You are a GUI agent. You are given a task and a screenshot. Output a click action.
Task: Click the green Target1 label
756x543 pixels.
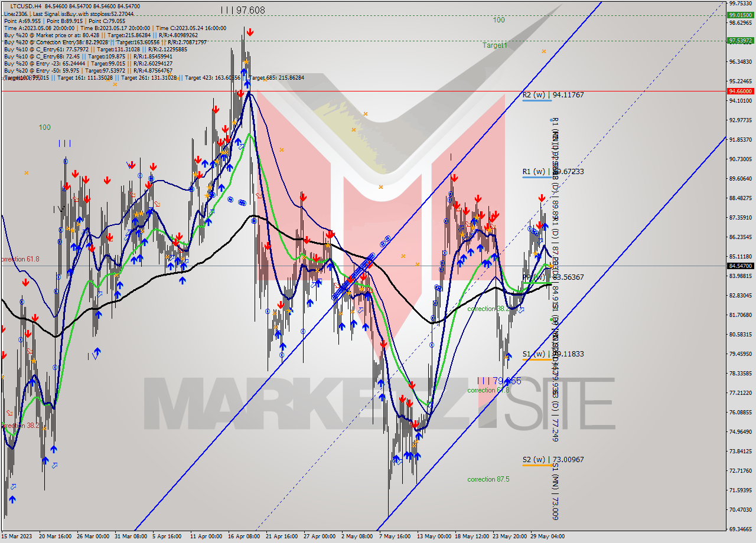494,45
